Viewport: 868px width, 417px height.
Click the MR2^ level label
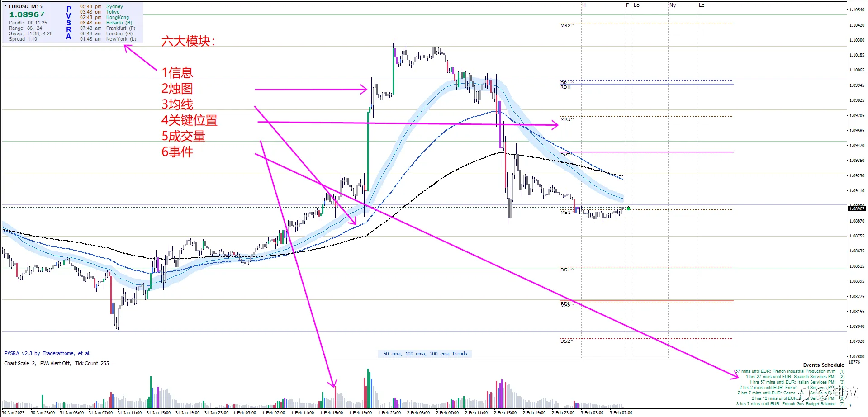pyautogui.click(x=567, y=26)
